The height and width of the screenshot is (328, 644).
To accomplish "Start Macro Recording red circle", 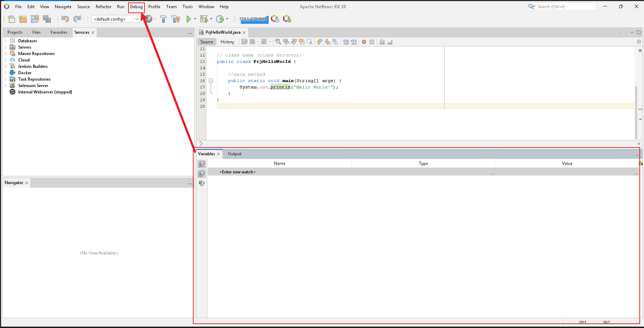I will (364, 42).
